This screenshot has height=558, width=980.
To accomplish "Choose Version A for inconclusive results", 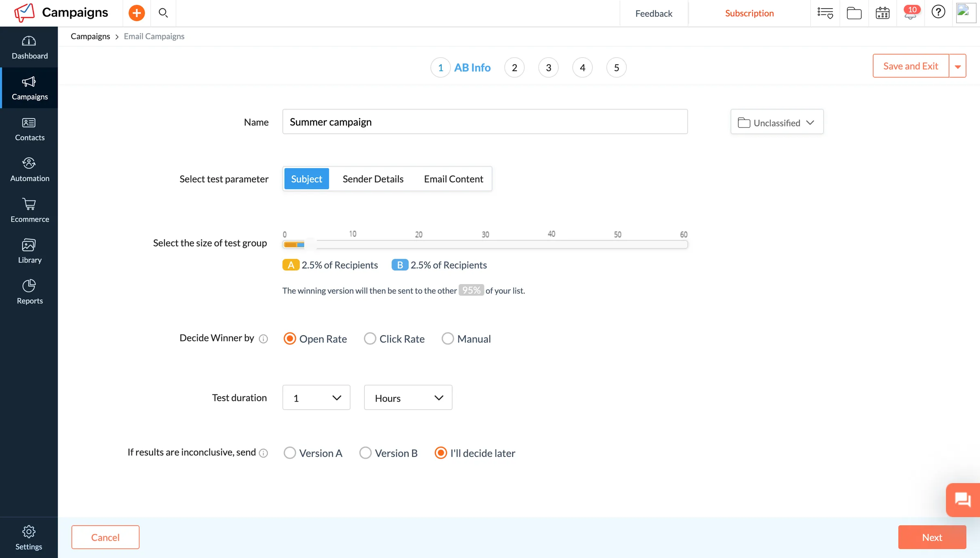I will coord(290,453).
